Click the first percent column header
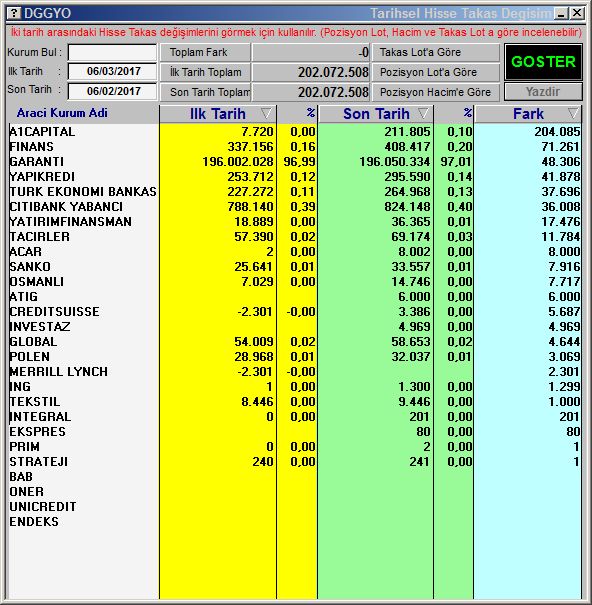 pos(297,113)
